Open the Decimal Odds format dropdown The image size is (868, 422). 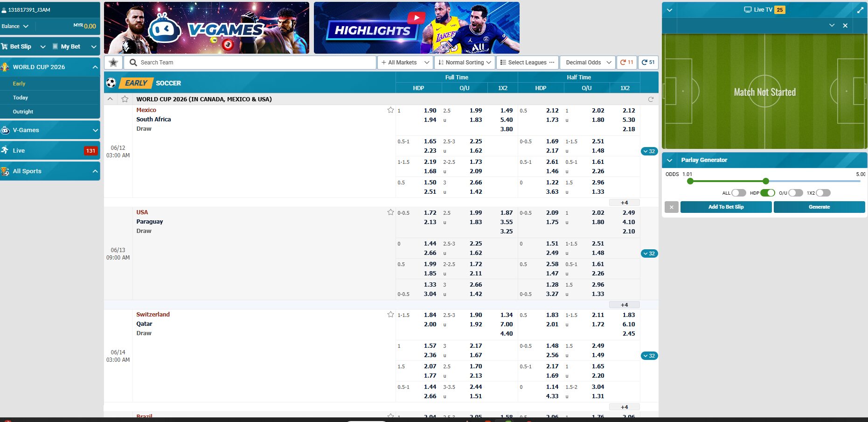(x=588, y=63)
